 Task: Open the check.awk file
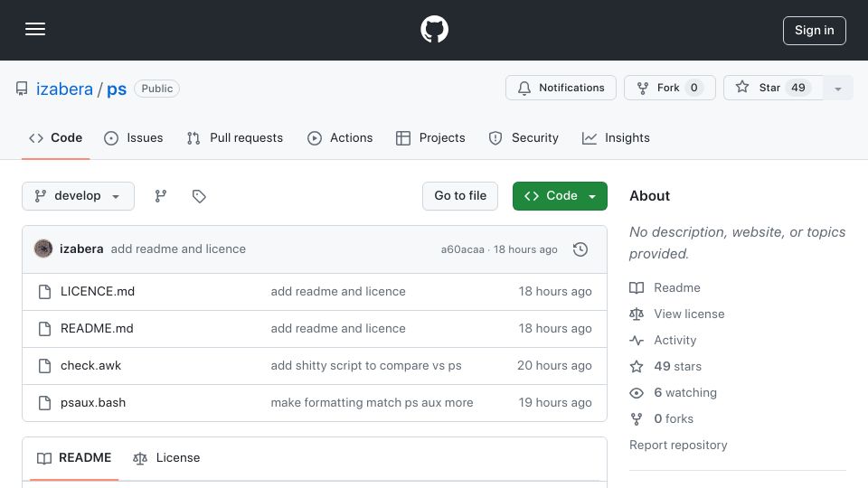90,366
